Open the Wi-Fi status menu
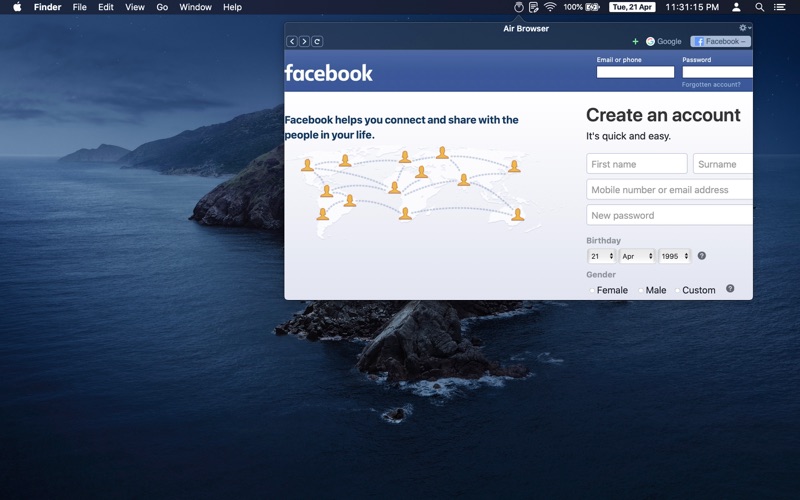800x500 pixels. click(x=550, y=7)
